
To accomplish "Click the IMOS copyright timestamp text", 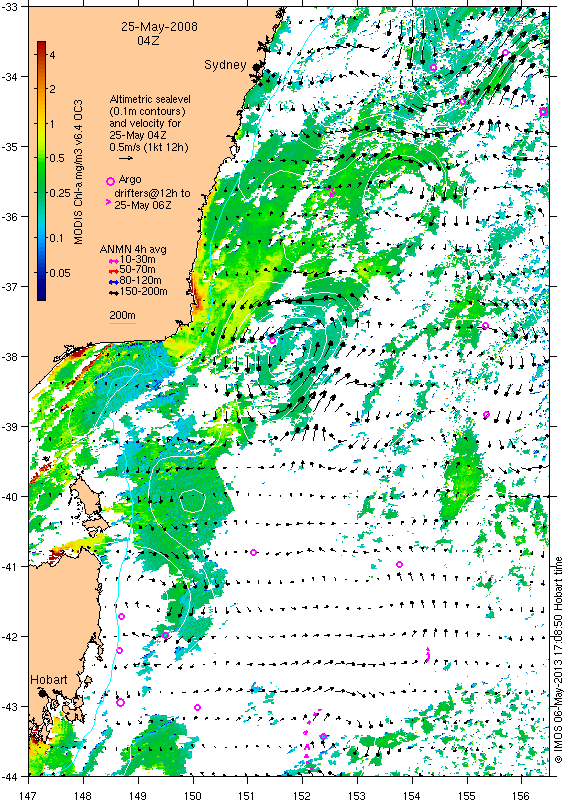I will [558, 660].
